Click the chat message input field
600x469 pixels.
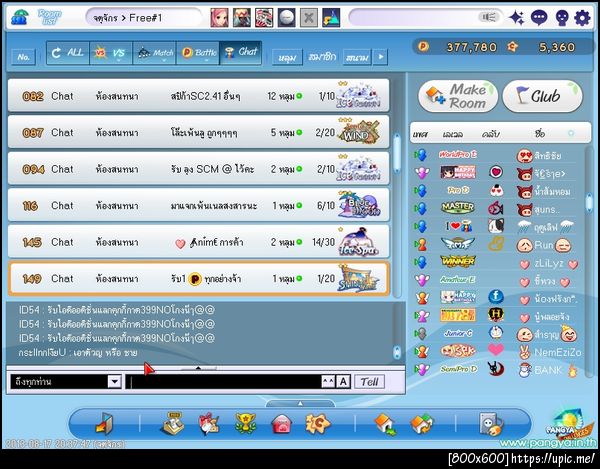pyautogui.click(x=223, y=381)
